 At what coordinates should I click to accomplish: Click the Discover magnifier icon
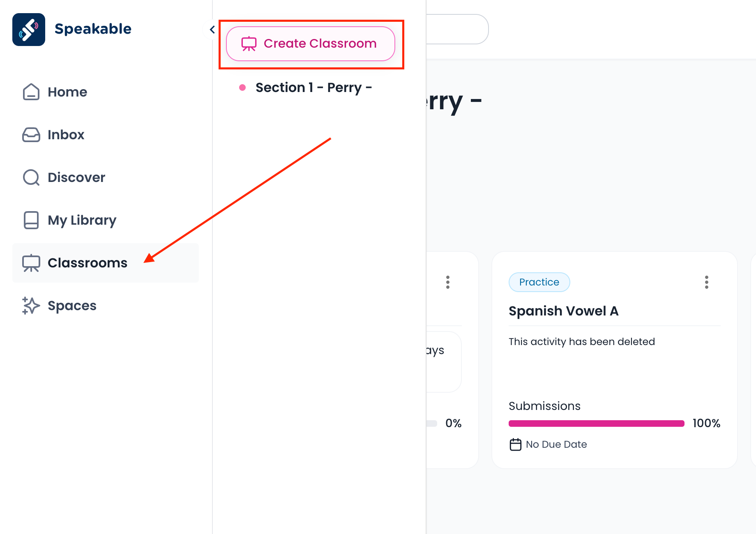(31, 177)
